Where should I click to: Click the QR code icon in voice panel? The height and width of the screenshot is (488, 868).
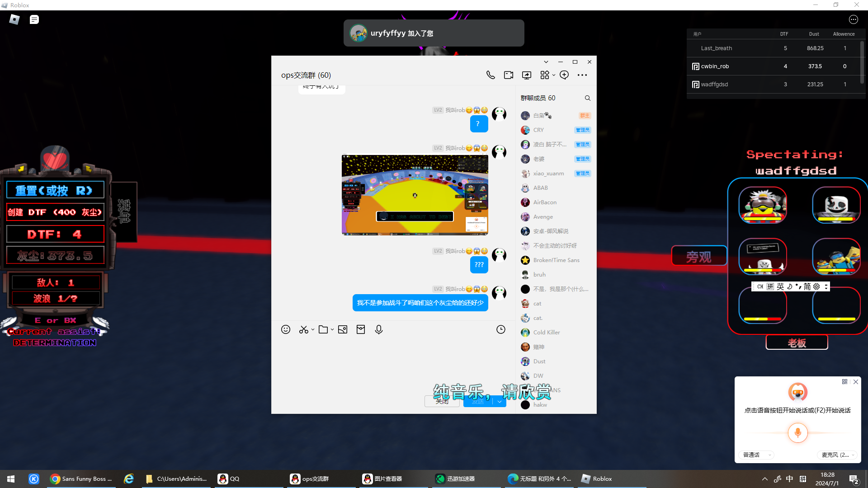coord(844,382)
